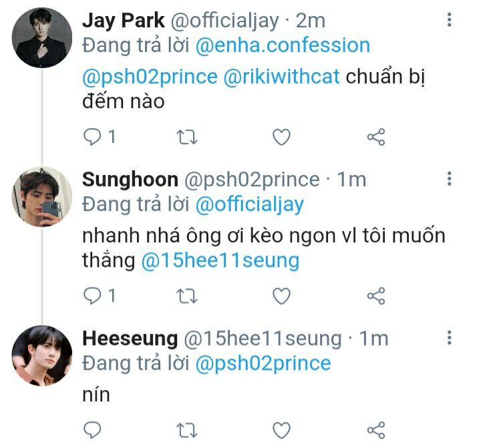Open Sunghoon's profile picture
481x448 pixels.
click(x=42, y=196)
